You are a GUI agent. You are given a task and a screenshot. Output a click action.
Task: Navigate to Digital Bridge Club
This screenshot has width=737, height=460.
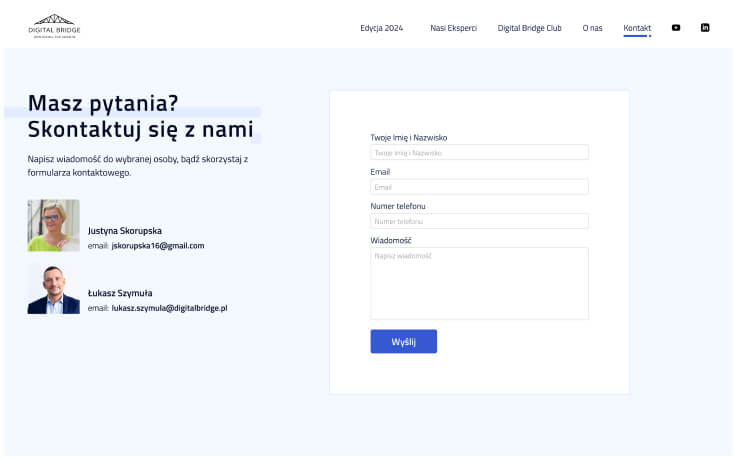pyautogui.click(x=529, y=28)
